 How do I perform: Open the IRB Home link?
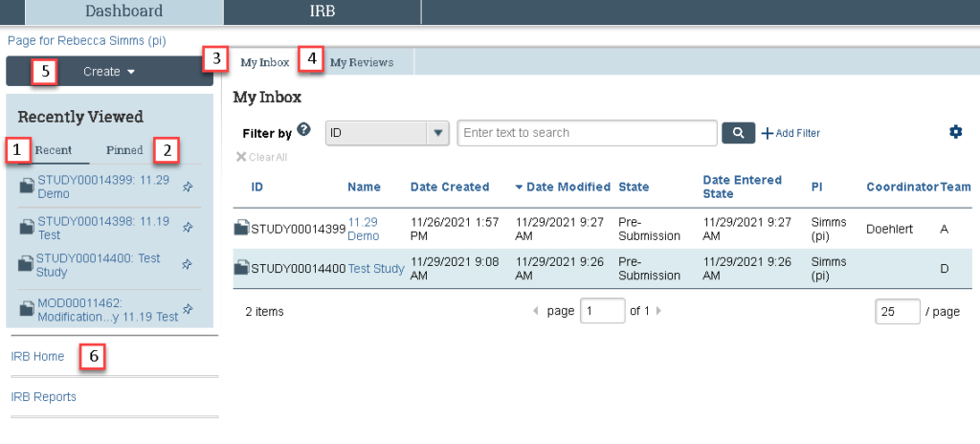tap(37, 356)
